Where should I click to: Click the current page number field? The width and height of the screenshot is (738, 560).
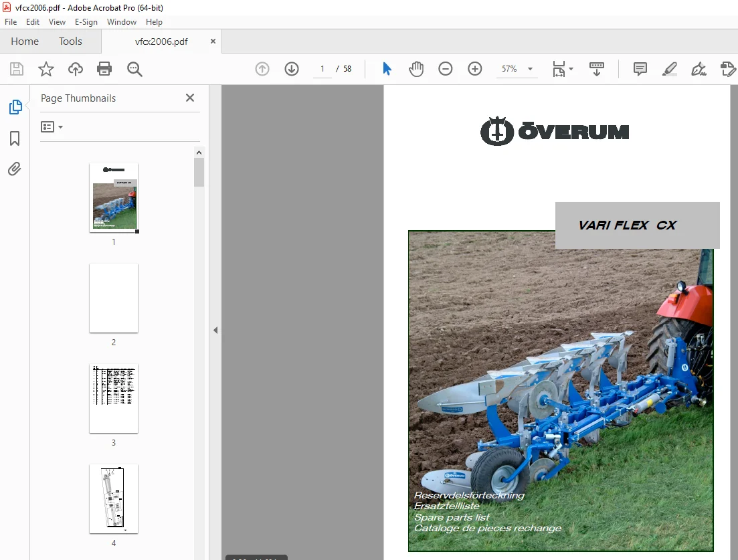point(322,69)
